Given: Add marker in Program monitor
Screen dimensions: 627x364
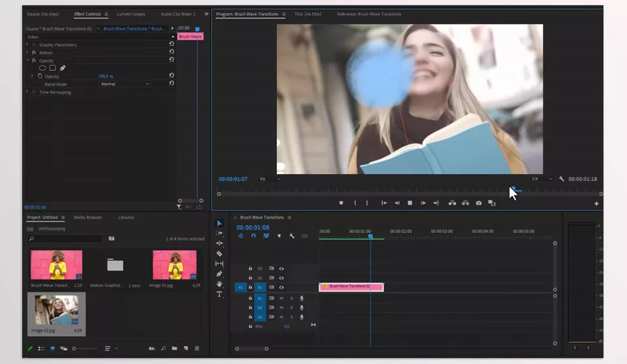Looking at the screenshot, I should point(341,203).
